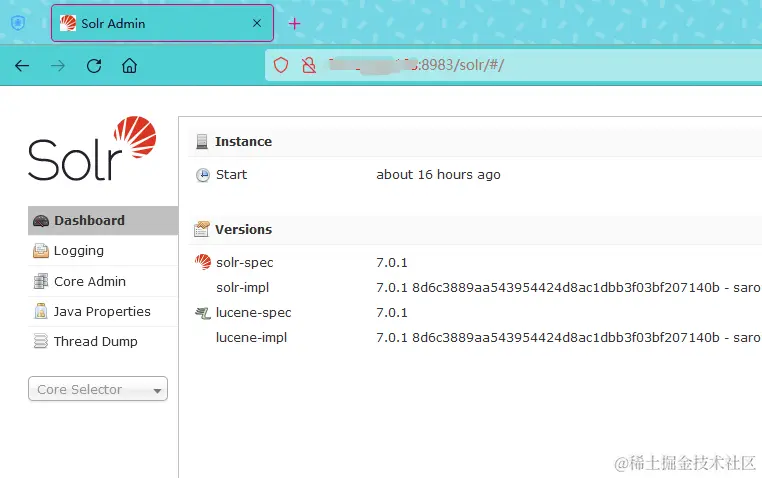The image size is (762, 478).
Task: Select the Solr Admin browser tab
Action: click(x=162, y=23)
